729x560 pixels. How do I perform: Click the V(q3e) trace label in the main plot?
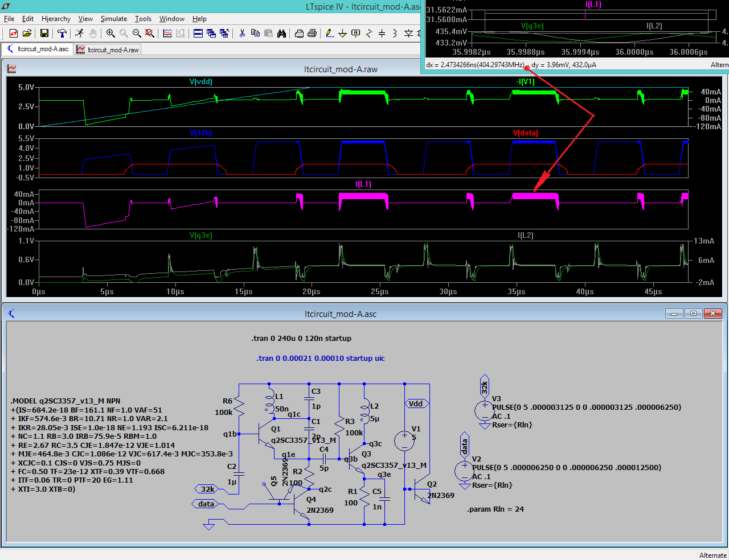[200, 235]
